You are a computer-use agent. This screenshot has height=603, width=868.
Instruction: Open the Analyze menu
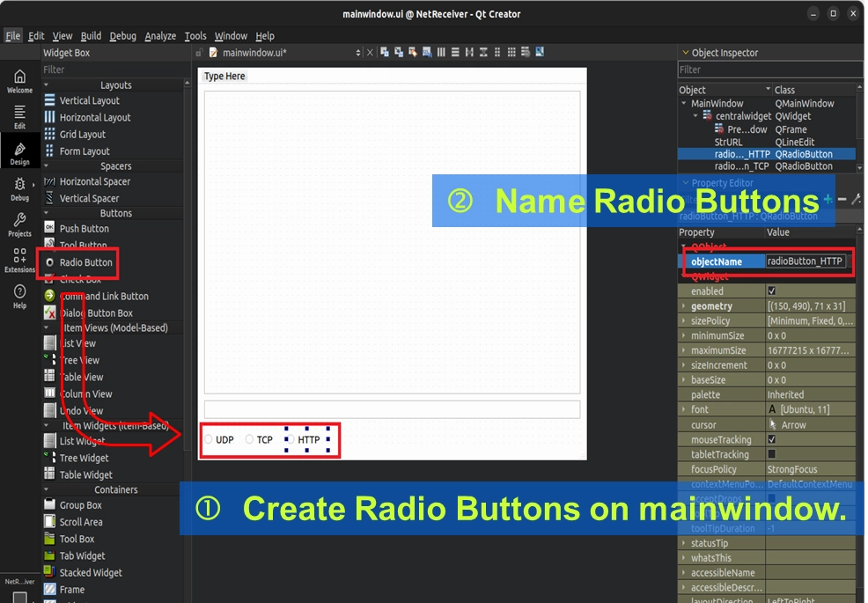tap(160, 36)
